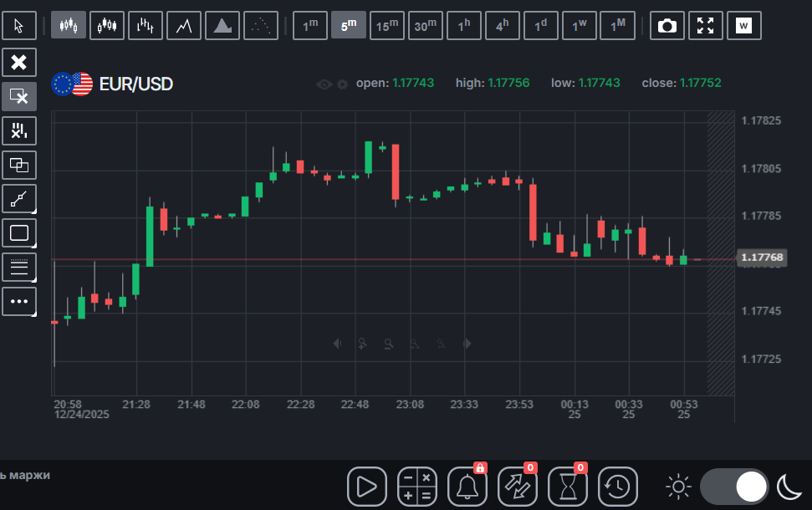Click the play button in bottom bar
The image size is (812, 510).
366,487
